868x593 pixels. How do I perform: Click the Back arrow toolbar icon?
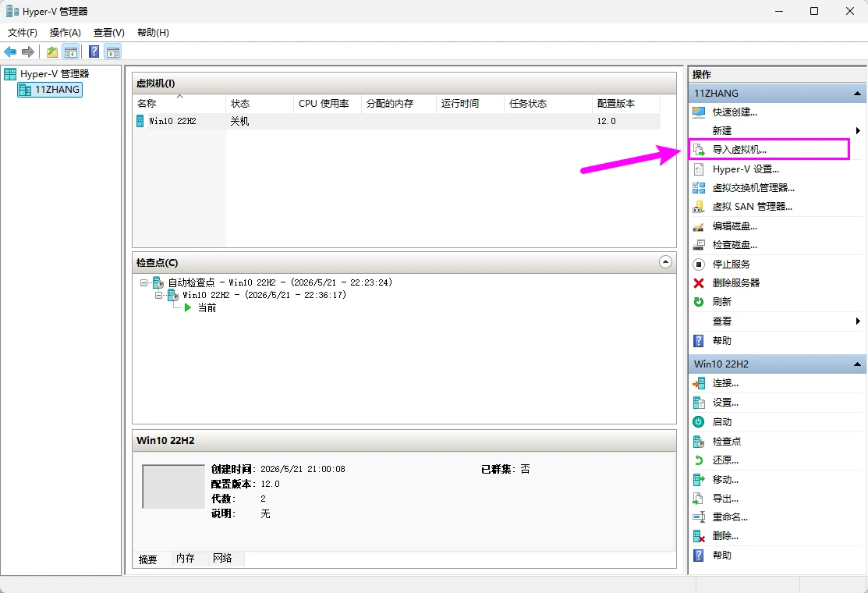10,52
